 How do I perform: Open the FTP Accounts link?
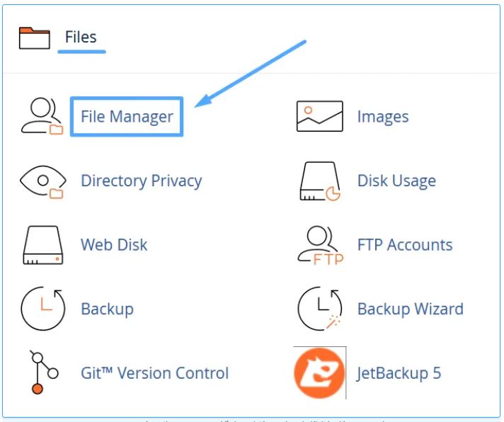point(405,245)
